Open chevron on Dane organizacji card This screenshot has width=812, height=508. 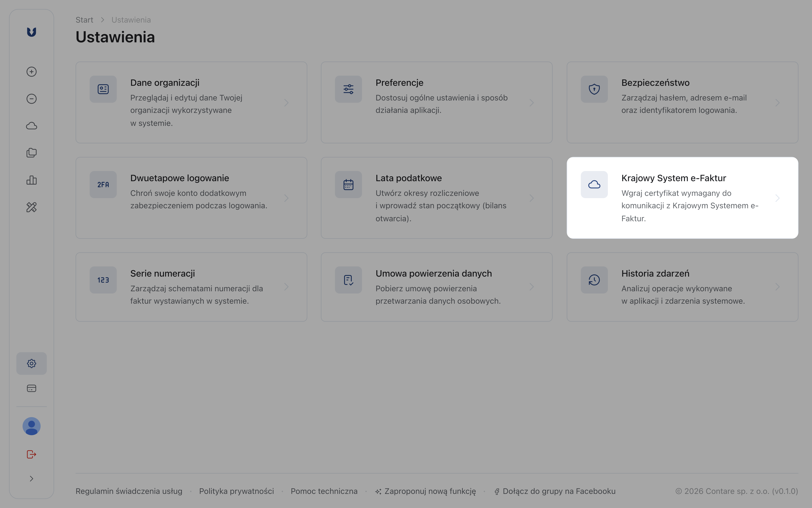pos(286,103)
